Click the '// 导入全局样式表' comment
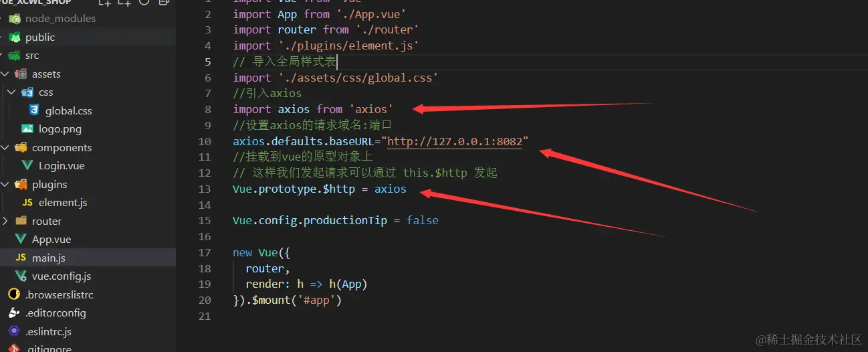Image resolution: width=868 pixels, height=352 pixels. pos(285,62)
